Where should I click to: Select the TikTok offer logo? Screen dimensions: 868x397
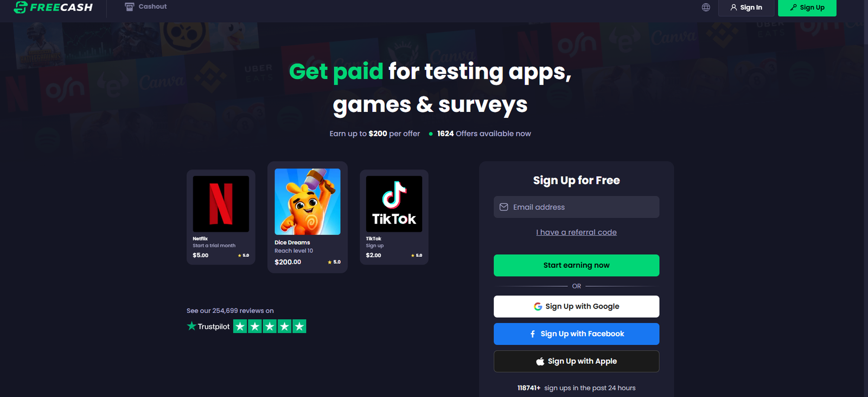pyautogui.click(x=394, y=204)
